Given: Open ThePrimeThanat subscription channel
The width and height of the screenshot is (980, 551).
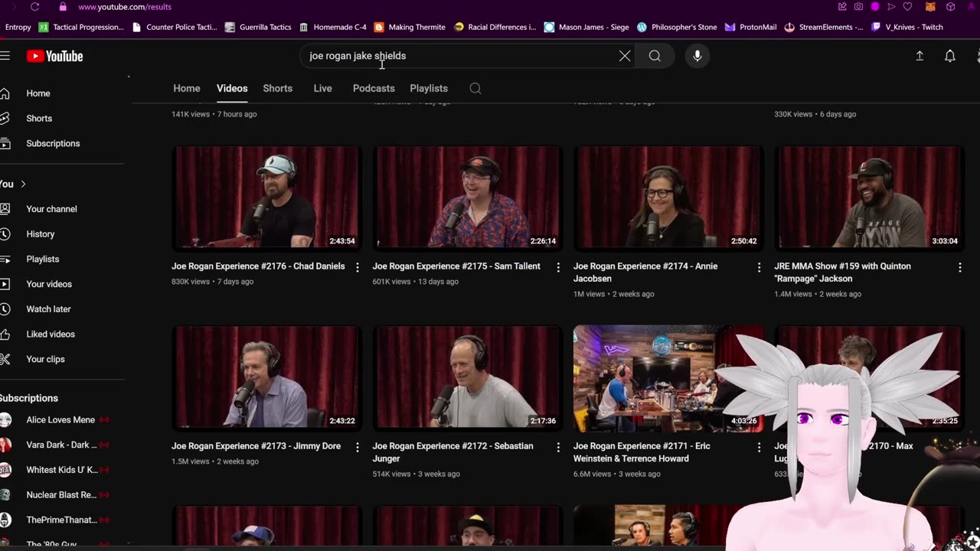Looking at the screenshot, I should coord(61,520).
